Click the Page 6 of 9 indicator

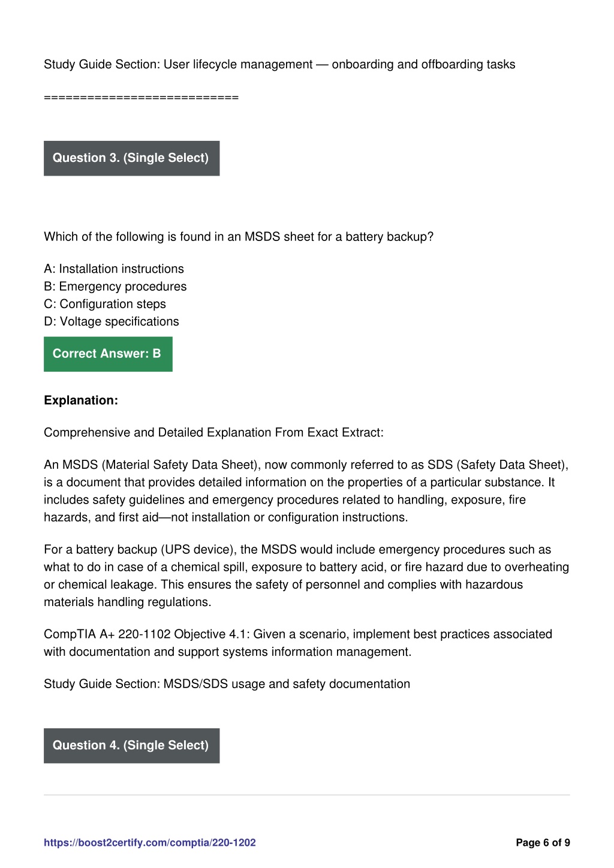coord(543,842)
